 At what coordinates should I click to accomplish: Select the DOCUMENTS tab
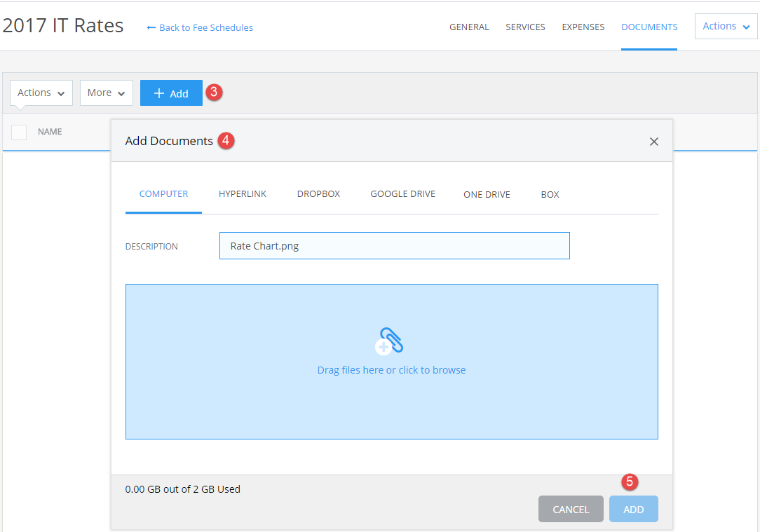tap(649, 27)
